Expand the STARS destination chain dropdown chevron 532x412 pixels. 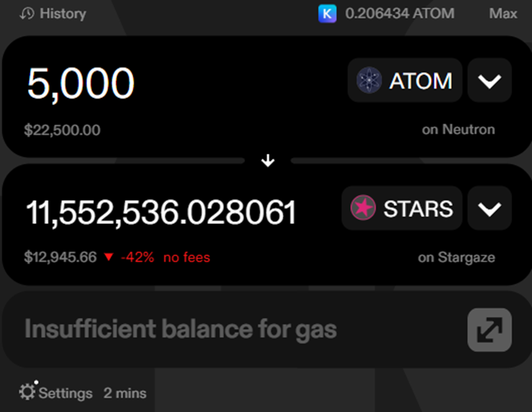pos(490,208)
